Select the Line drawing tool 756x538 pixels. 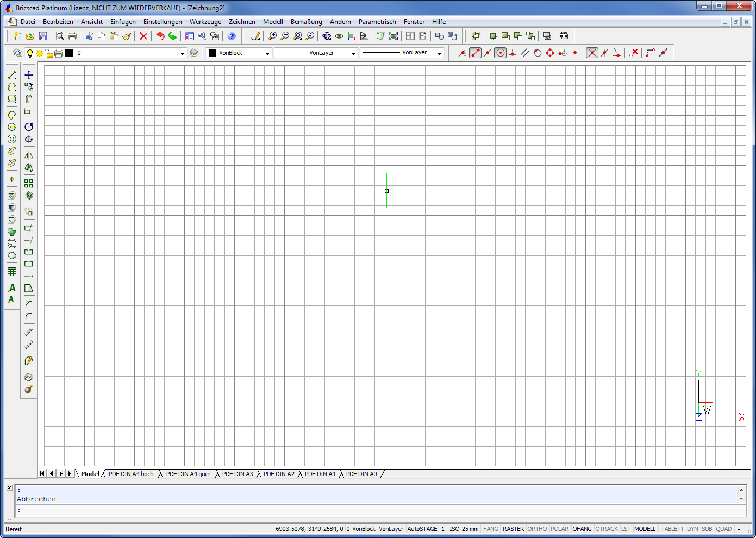[x=12, y=75]
